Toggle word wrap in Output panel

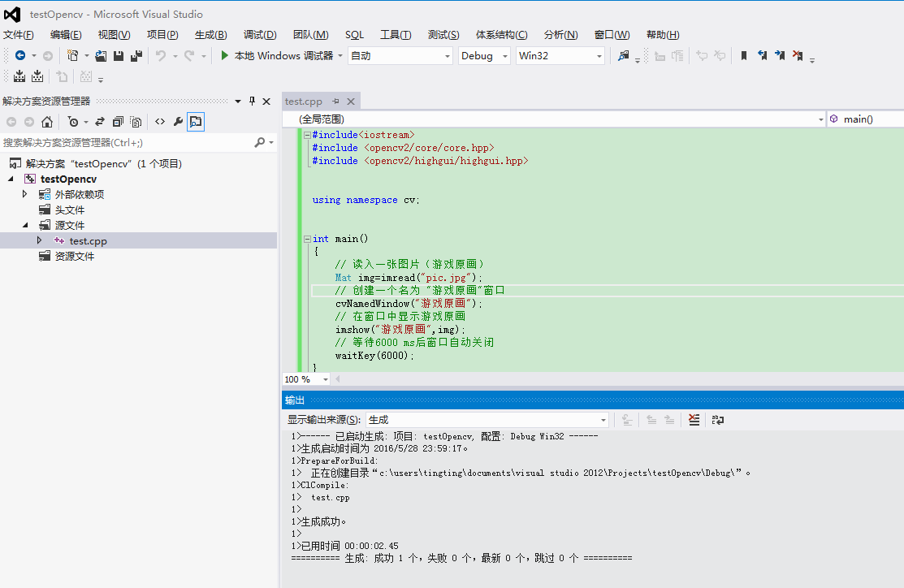click(718, 420)
